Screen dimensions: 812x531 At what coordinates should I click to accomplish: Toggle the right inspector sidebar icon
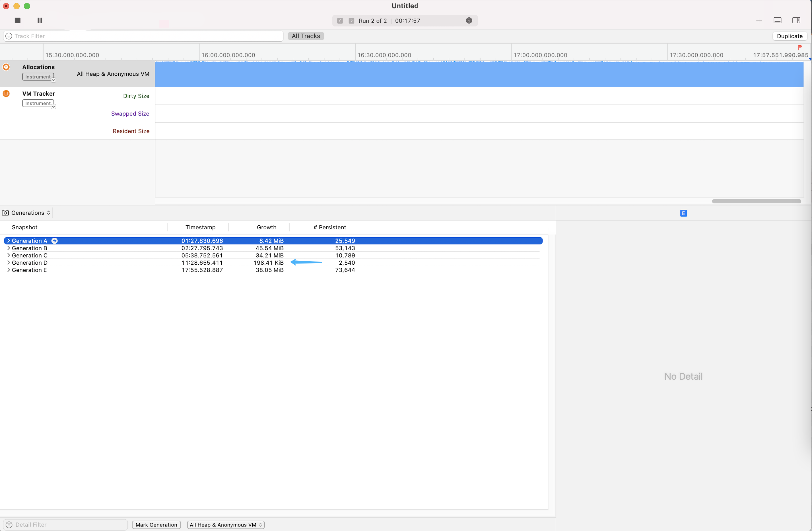pyautogui.click(x=796, y=20)
